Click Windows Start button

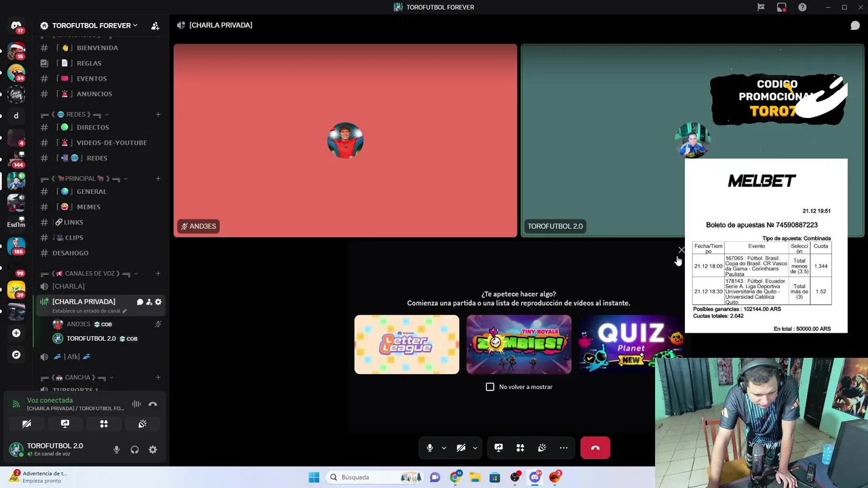[x=314, y=477]
